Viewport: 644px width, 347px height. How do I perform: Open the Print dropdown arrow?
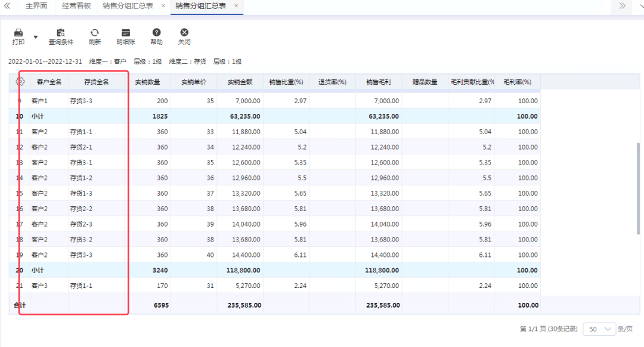pyautogui.click(x=35, y=37)
